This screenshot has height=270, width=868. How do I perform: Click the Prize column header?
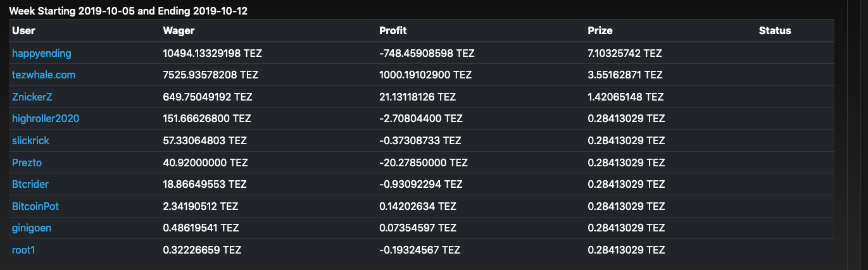600,30
